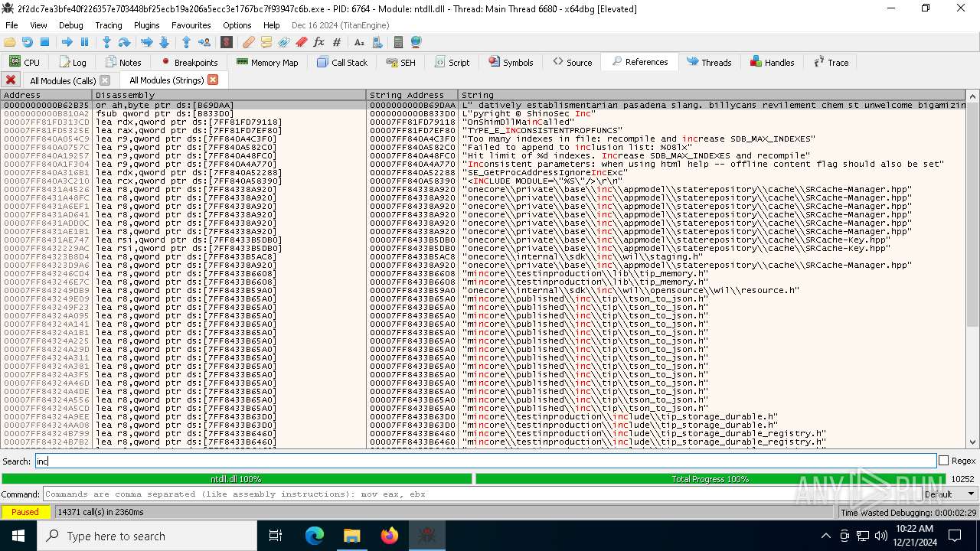Open the Favourites menu
Screen dimensions: 980x551
coord(191,25)
